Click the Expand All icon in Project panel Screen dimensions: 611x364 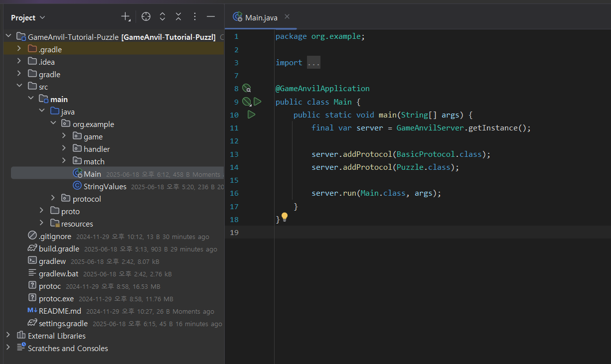pos(162,17)
